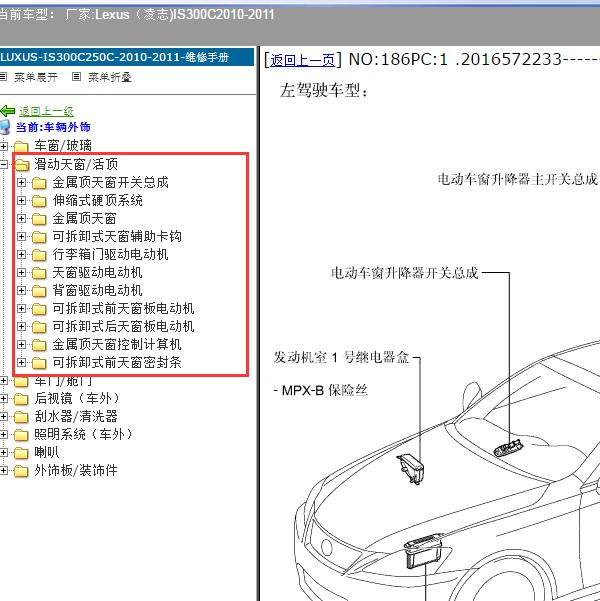Expand the 喇叭 node
This screenshot has width=600, height=601.
pyautogui.click(x=3, y=453)
